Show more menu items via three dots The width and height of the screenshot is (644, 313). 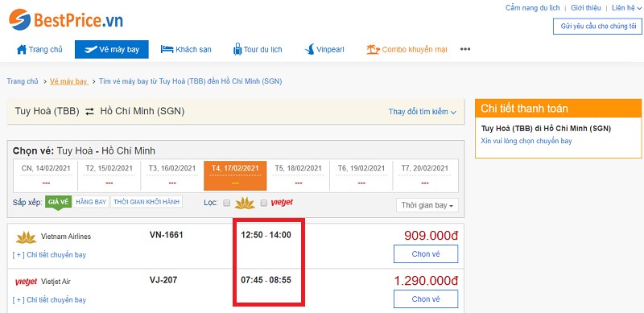(x=465, y=49)
